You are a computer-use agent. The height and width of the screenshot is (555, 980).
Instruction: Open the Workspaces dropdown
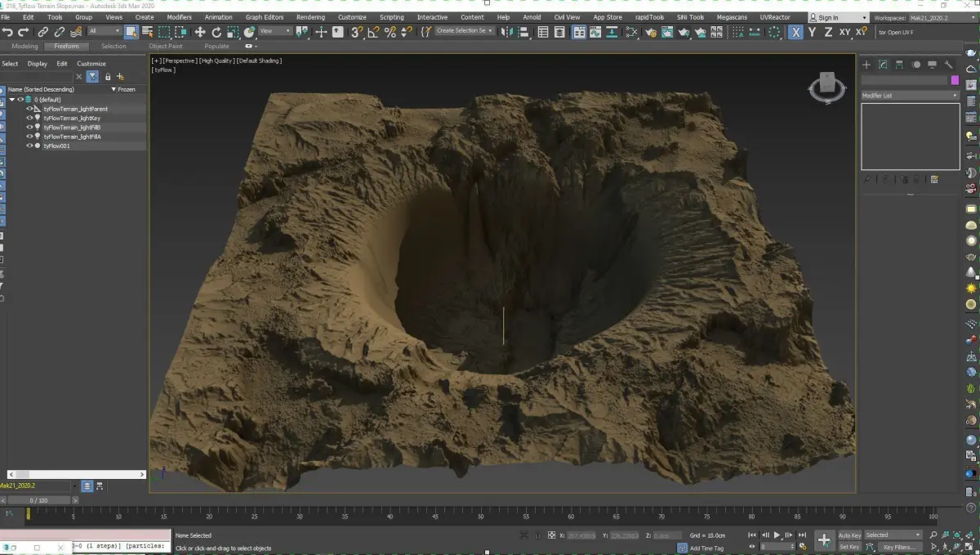[x=938, y=17]
